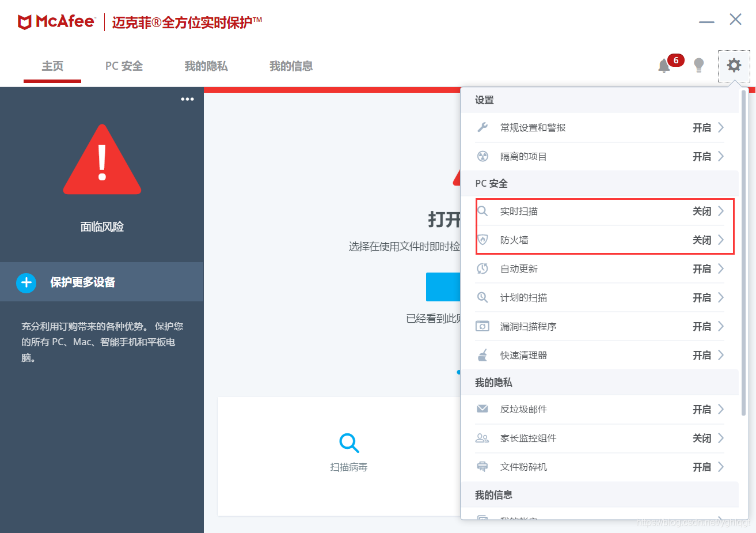Expand the 实时扫描 chevron
Viewport: 756px width, 533px height.
721,211
